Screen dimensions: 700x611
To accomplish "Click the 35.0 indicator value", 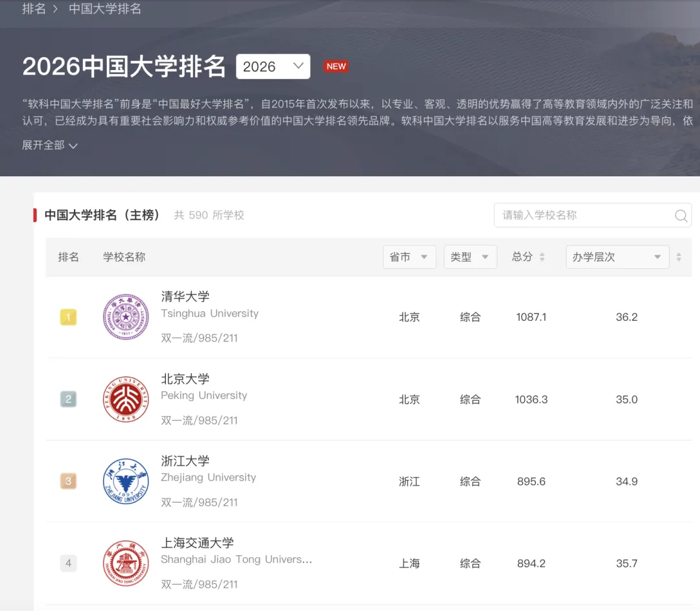I will click(627, 399).
